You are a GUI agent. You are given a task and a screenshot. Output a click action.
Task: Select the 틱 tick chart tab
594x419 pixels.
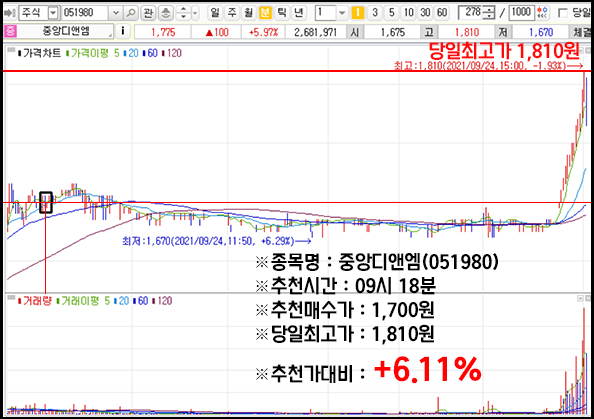281,13
